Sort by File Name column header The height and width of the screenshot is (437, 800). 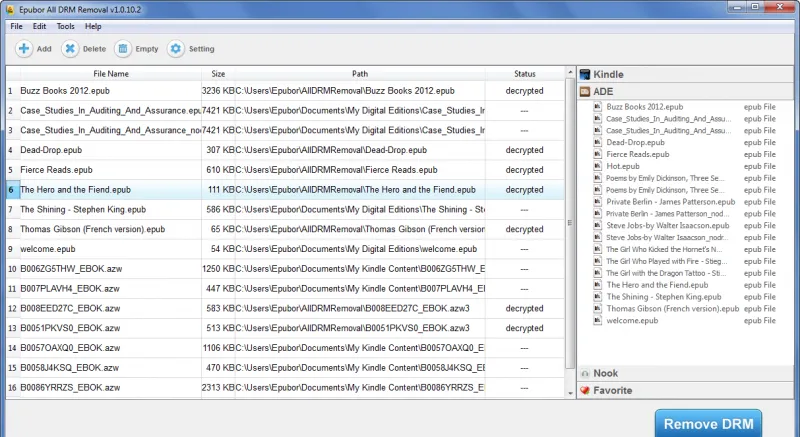(111, 74)
